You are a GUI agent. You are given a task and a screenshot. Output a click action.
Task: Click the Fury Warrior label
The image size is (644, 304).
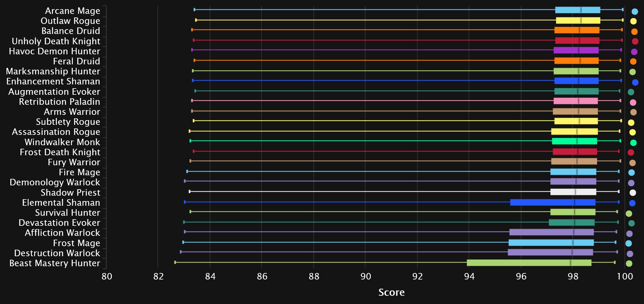pos(74,162)
